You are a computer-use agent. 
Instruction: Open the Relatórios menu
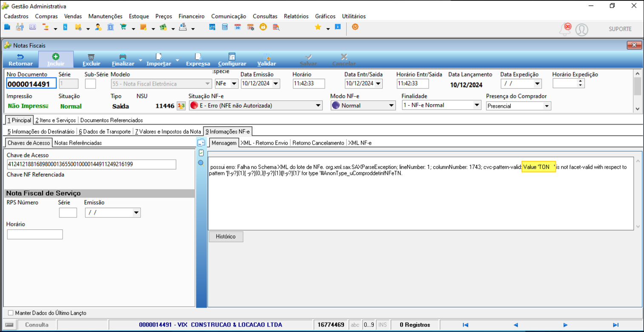[296, 16]
